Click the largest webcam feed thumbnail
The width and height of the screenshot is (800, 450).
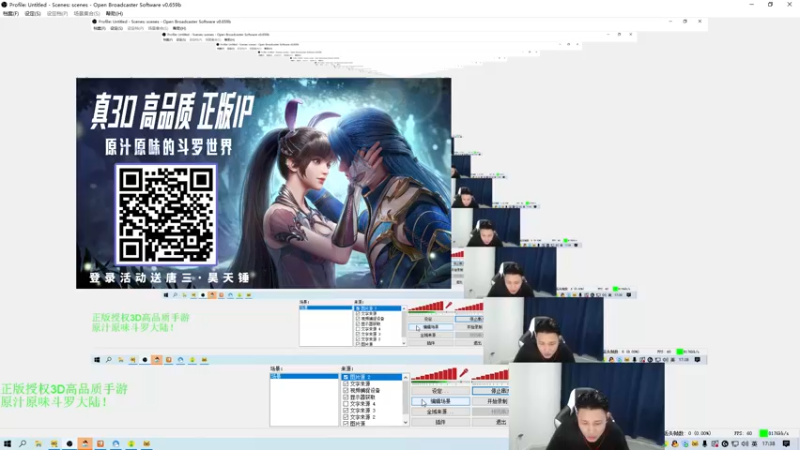click(x=587, y=406)
